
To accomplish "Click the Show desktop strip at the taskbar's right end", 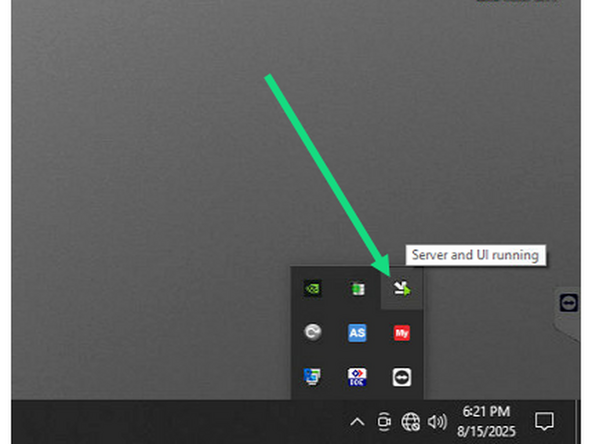I will [x=578, y=422].
